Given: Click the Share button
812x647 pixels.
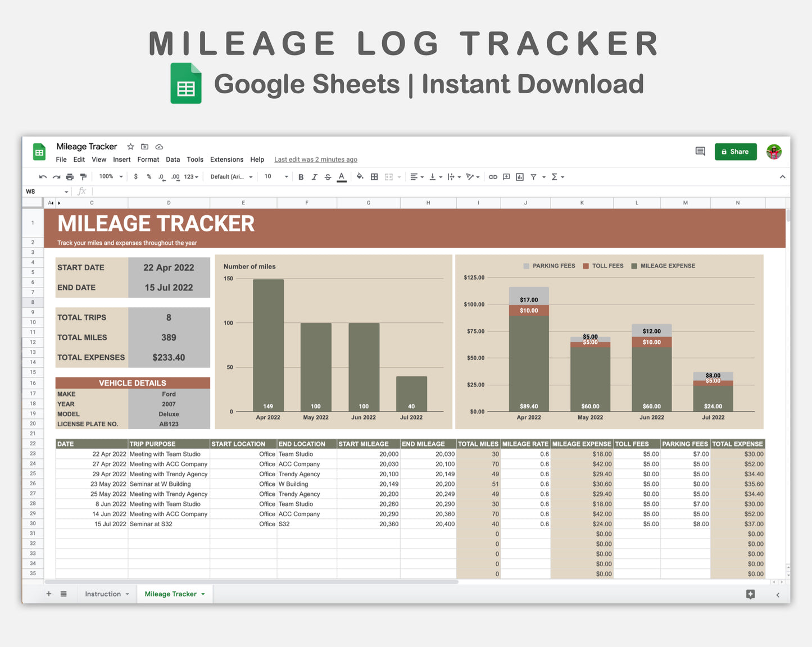Looking at the screenshot, I should [736, 152].
